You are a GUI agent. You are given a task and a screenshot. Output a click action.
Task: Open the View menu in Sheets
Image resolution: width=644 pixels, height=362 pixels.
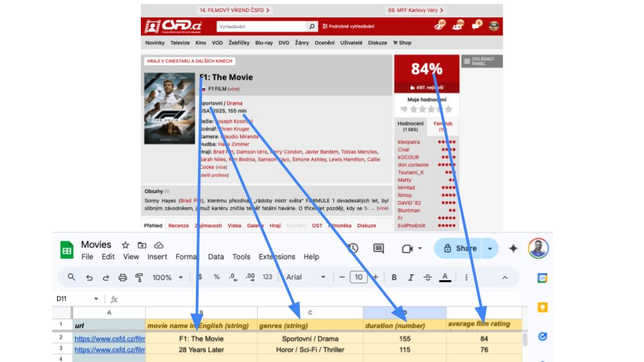[x=131, y=257]
